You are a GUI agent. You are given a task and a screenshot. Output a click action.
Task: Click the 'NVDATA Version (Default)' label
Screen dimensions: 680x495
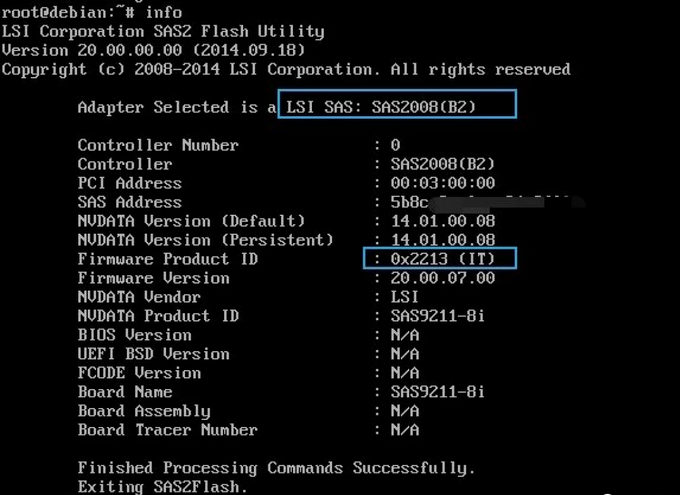tap(191, 221)
